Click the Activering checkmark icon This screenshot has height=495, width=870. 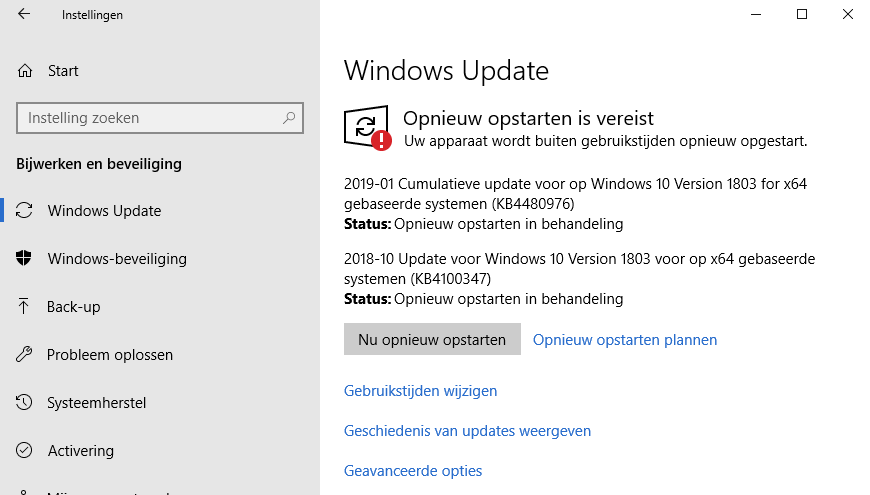[x=25, y=451]
